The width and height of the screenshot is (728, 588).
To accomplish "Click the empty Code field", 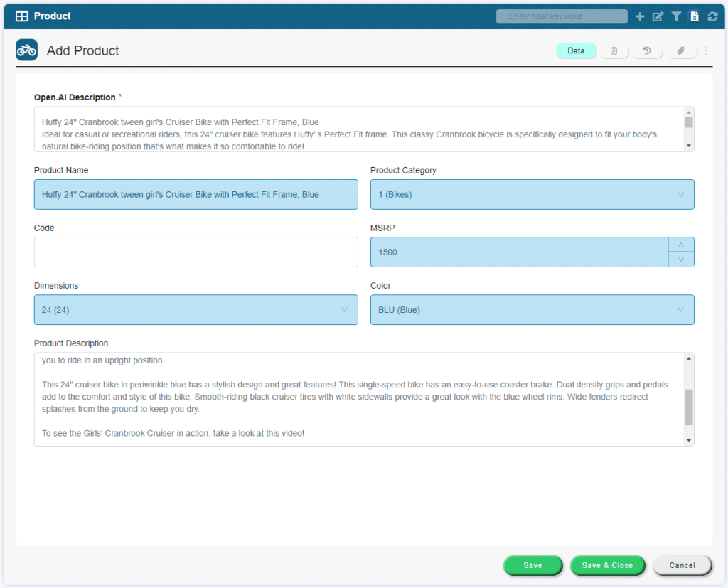I will 196,252.
